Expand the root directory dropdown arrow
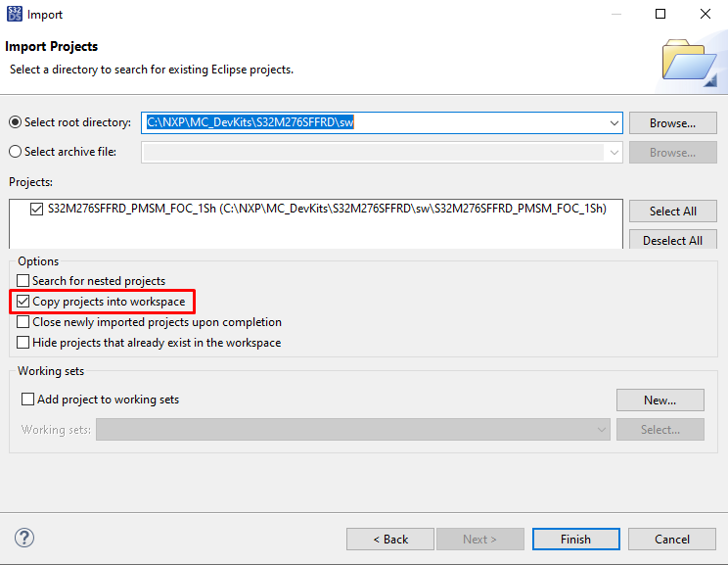 pos(614,122)
